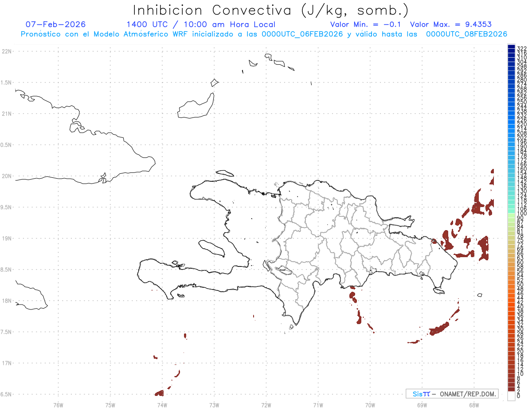The width and height of the screenshot is (532, 411).
Task: Click the "0" label beside the color scale
Action: coord(519,395)
